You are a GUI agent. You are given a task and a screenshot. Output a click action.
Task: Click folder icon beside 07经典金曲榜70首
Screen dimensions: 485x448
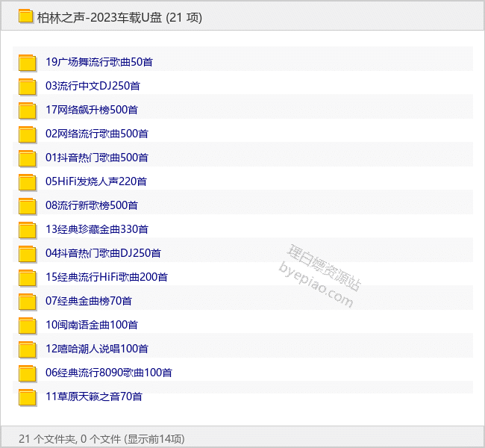click(28, 302)
